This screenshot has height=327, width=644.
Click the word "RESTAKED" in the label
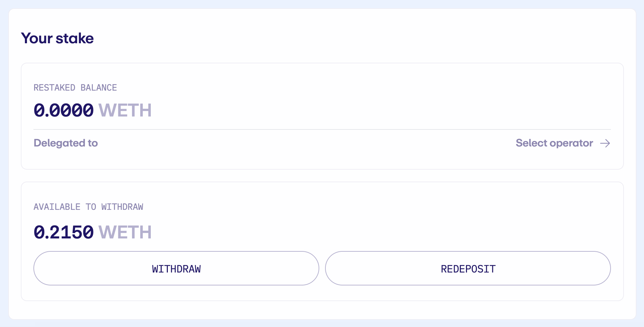click(x=54, y=88)
